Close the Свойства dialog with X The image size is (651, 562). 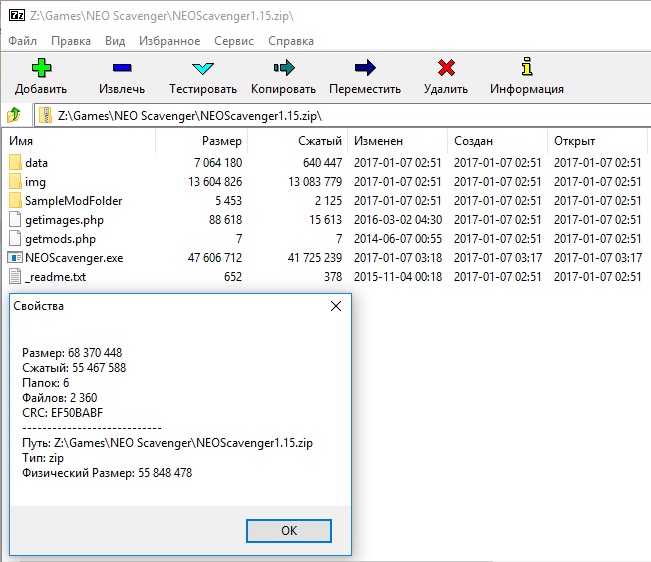(336, 306)
